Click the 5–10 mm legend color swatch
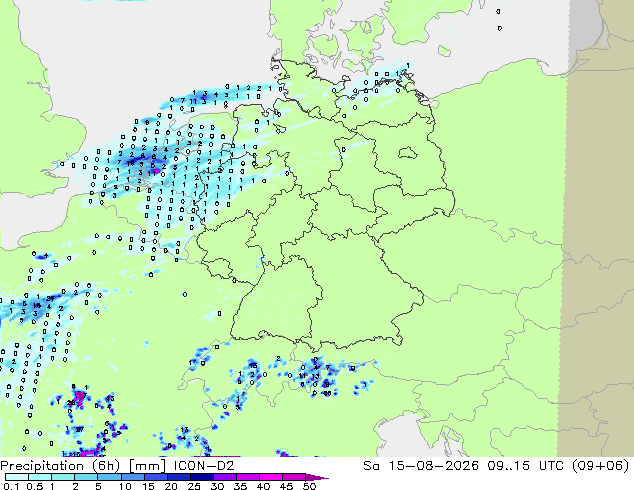 (109, 477)
